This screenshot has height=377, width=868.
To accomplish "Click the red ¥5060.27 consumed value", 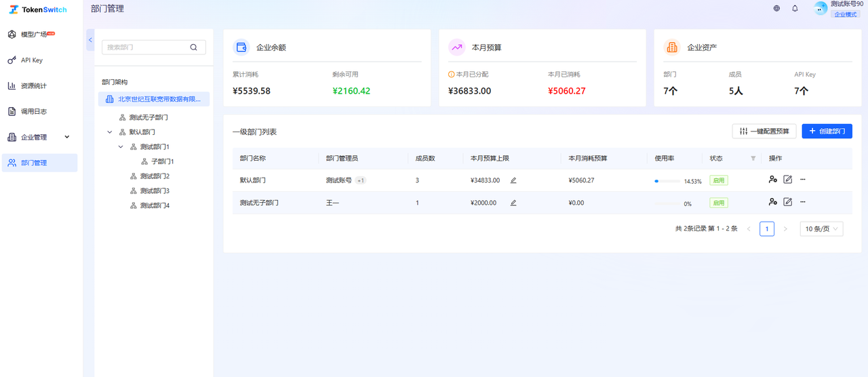I will [x=567, y=91].
